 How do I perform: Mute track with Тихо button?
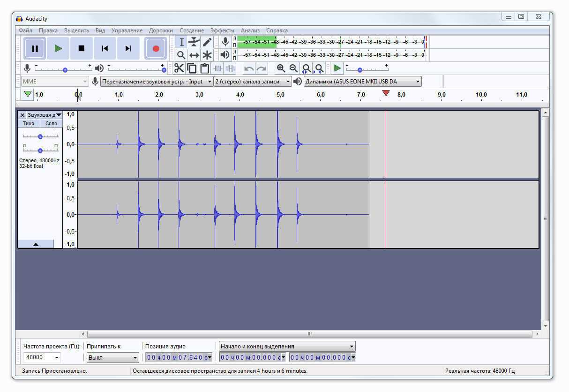(29, 123)
